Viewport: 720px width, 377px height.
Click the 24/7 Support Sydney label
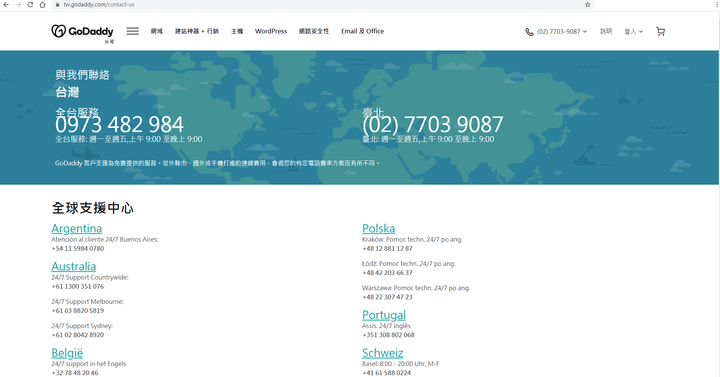82,326
